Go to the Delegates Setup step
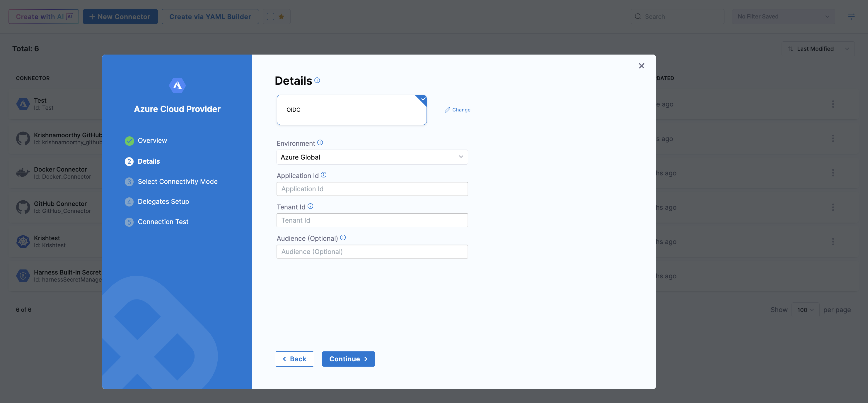The width and height of the screenshot is (868, 403). pyautogui.click(x=163, y=202)
